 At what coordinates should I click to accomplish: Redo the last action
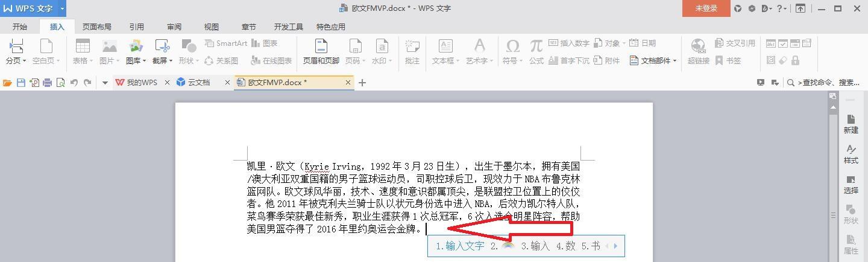click(87, 83)
